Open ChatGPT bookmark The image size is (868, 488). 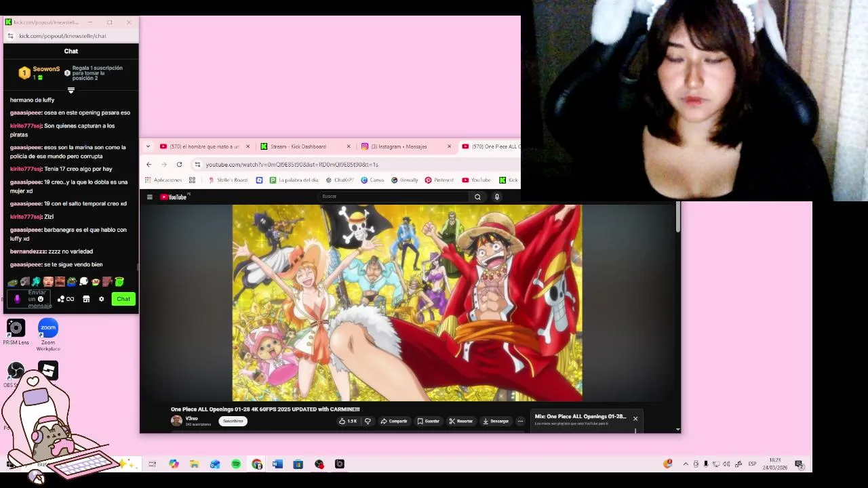pos(340,180)
